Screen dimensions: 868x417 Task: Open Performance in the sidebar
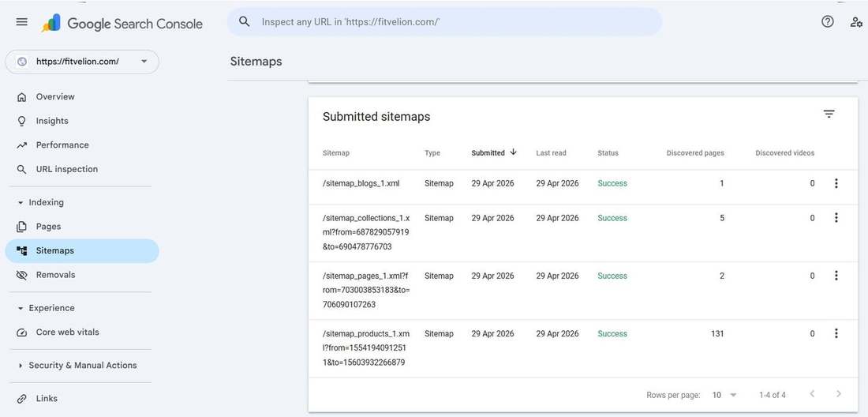coord(82,145)
